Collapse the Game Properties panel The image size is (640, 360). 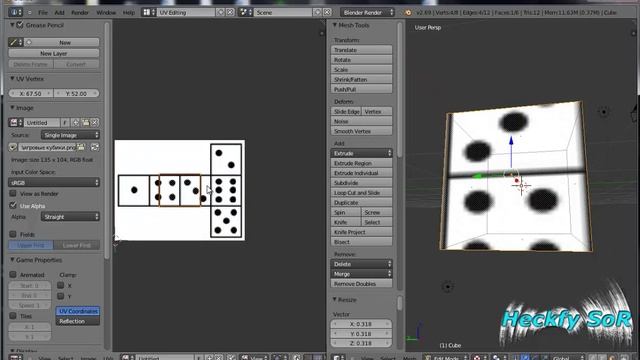tap(12, 260)
